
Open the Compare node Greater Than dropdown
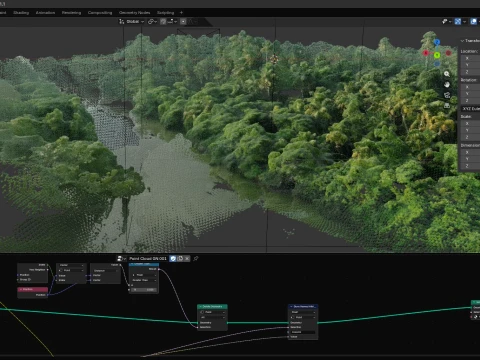click(x=144, y=280)
